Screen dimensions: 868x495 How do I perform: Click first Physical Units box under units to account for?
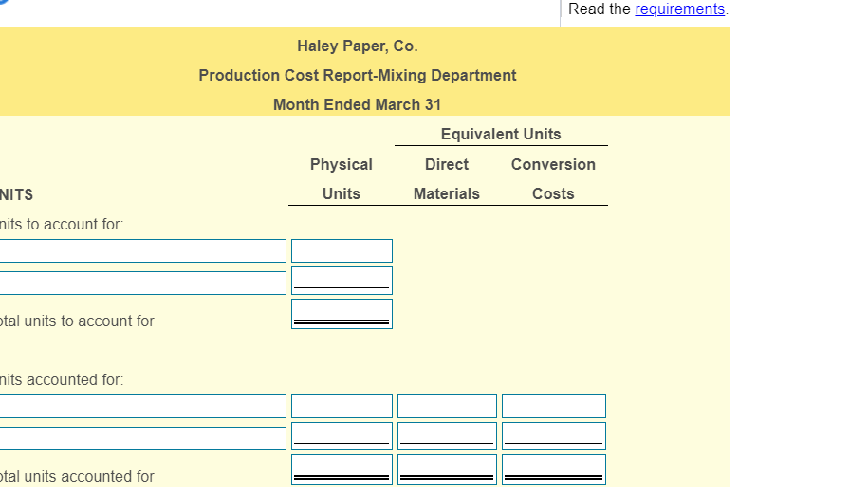342,251
